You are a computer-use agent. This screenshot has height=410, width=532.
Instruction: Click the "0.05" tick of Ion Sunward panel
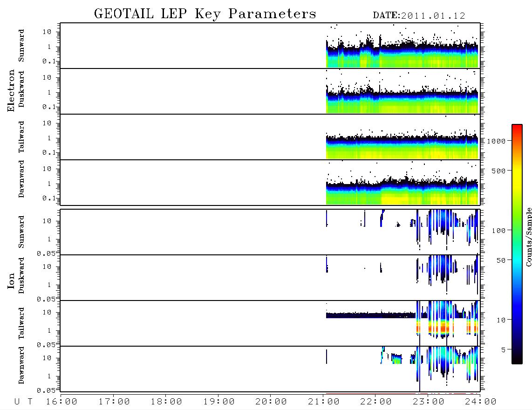pos(46,253)
